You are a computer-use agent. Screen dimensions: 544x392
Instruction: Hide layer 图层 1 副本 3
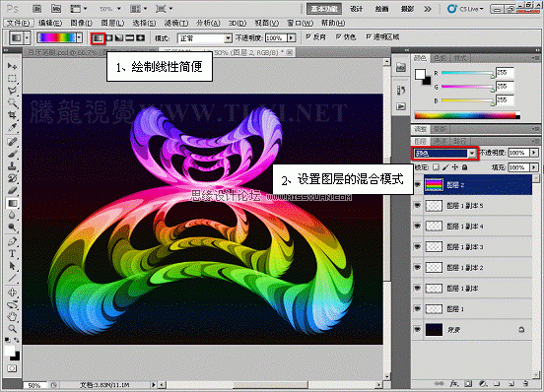tap(418, 247)
